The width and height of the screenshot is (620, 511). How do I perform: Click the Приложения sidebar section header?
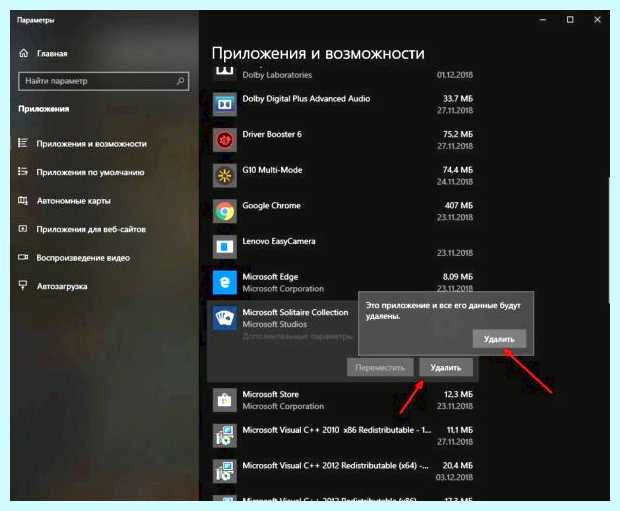click(43, 109)
